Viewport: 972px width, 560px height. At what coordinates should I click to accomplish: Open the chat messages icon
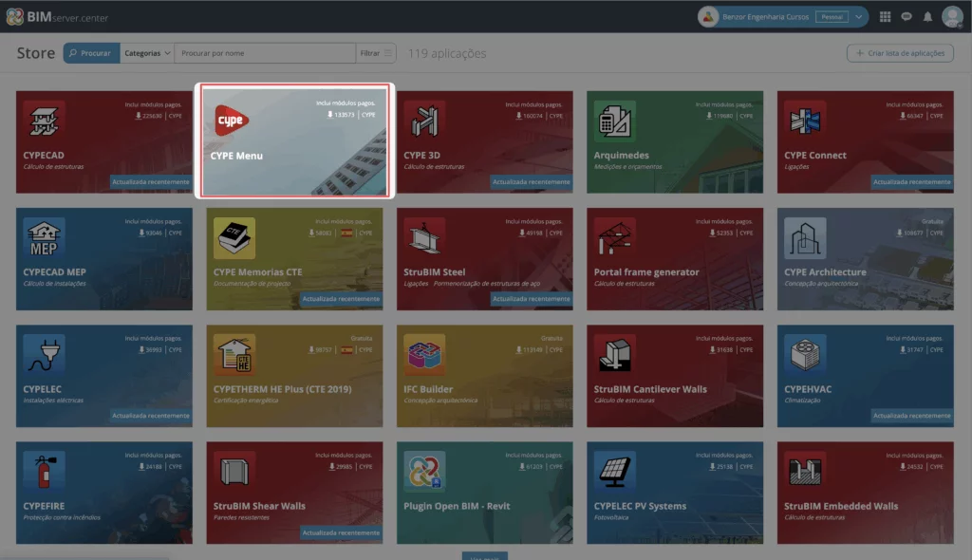[907, 16]
